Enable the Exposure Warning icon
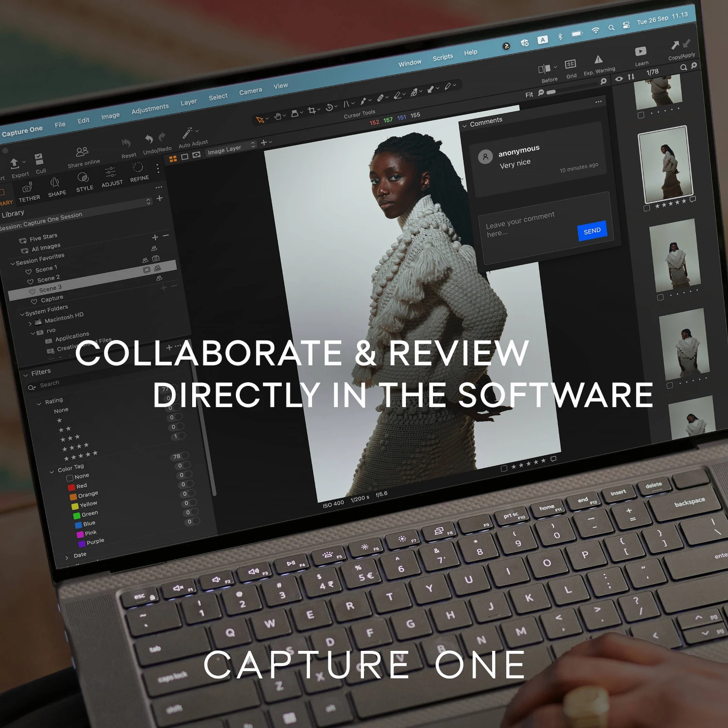The width and height of the screenshot is (728, 728). 598,60
